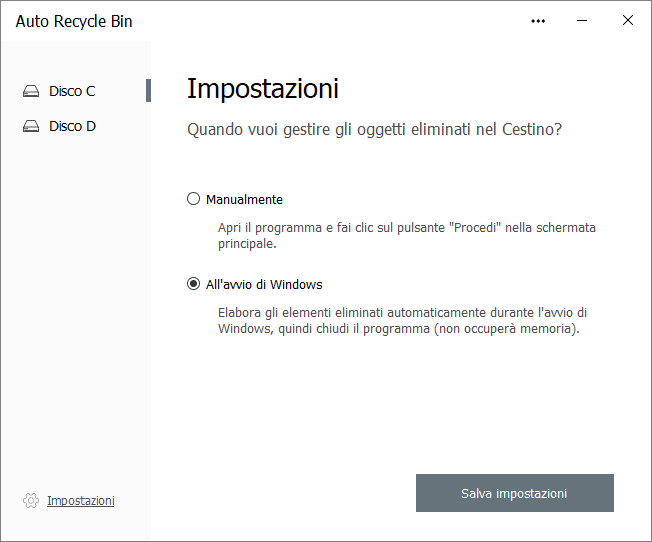The width and height of the screenshot is (652, 542).
Task: Click the Disco D drive icon
Action: [31, 127]
